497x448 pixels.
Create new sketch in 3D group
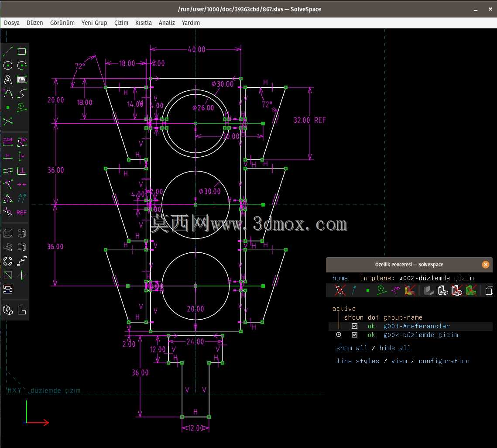tap(22, 275)
